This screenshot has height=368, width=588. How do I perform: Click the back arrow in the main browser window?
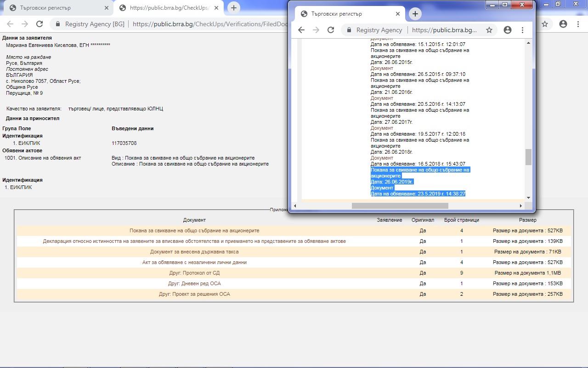point(10,24)
